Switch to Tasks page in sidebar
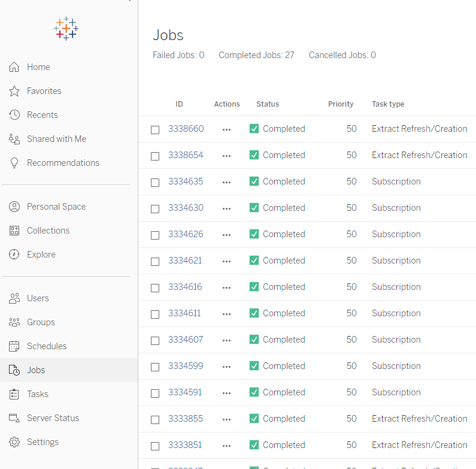 [x=37, y=394]
